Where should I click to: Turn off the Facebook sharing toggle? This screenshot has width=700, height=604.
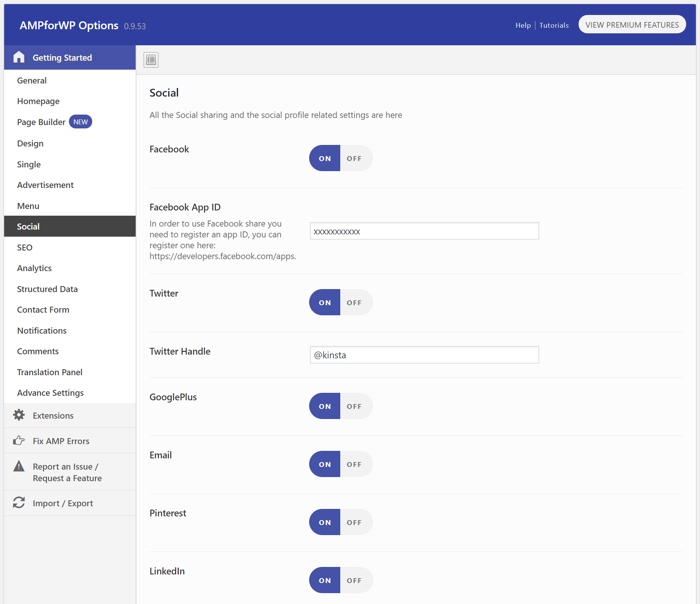pos(354,158)
